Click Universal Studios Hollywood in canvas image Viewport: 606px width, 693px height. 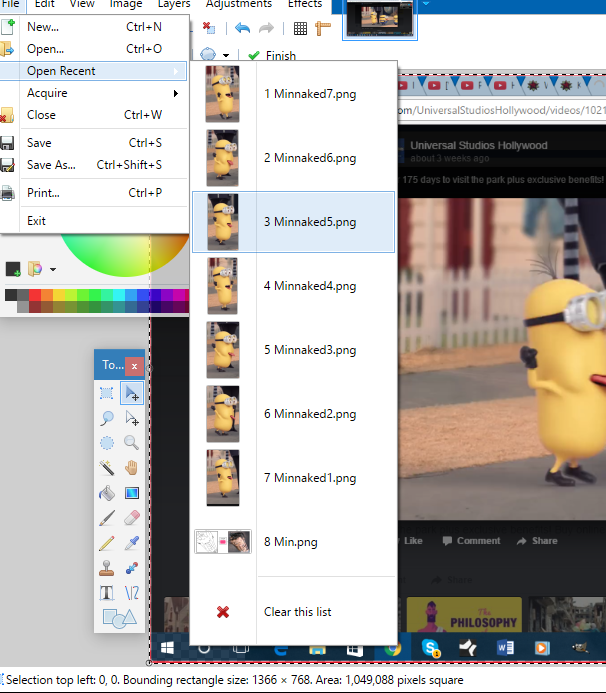[x=479, y=145]
